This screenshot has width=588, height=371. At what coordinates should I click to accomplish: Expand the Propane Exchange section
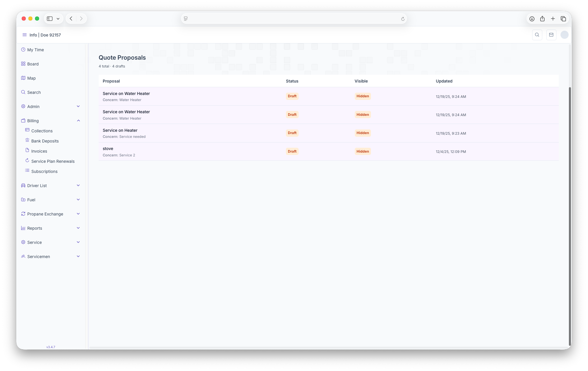[x=78, y=214]
